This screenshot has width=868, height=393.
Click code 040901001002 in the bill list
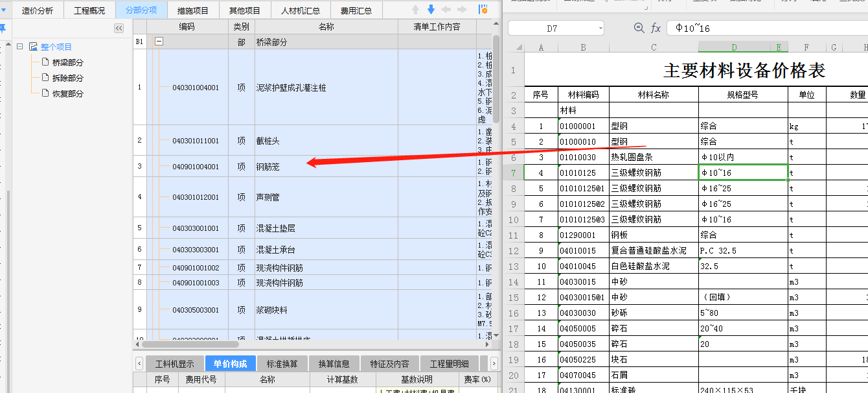(196, 268)
